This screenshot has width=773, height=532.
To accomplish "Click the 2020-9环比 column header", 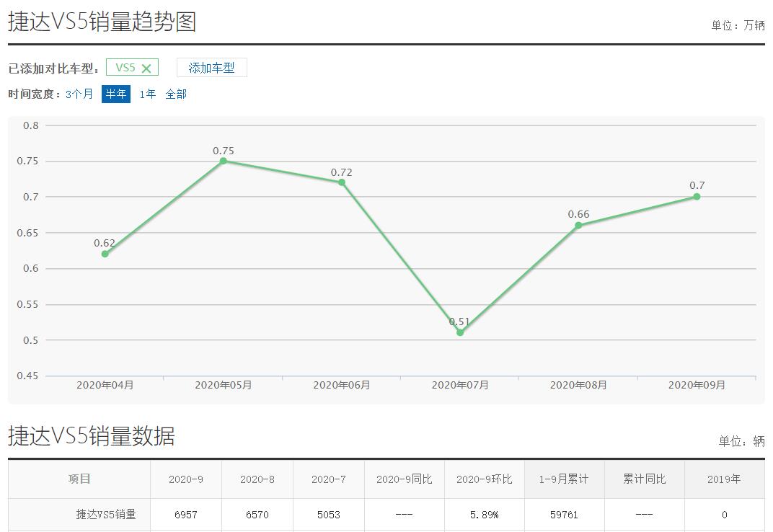I will [485, 479].
